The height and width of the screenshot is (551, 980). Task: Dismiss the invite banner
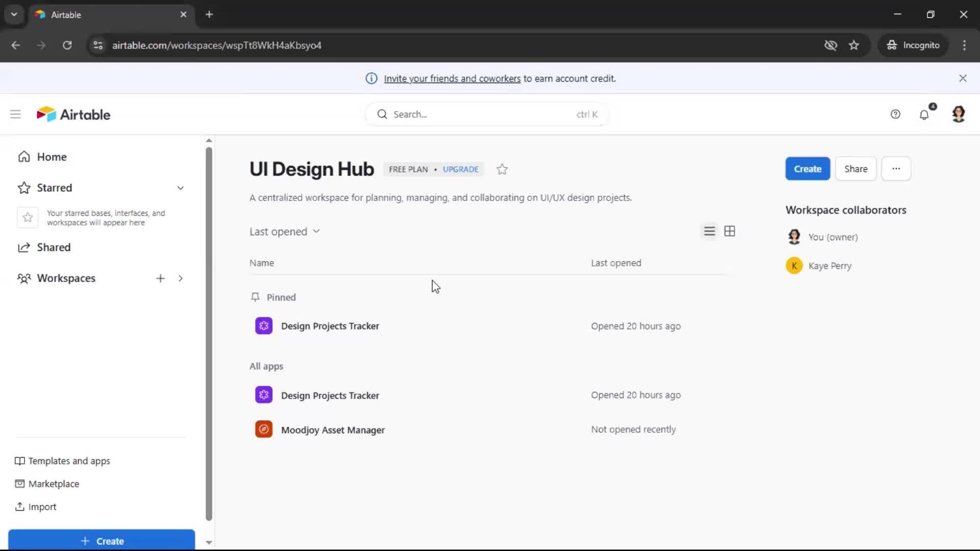coord(963,78)
